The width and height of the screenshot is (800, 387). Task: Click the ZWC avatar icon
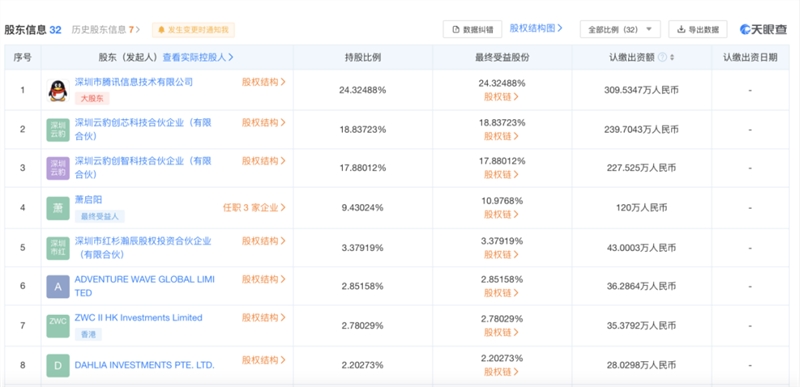(58, 326)
